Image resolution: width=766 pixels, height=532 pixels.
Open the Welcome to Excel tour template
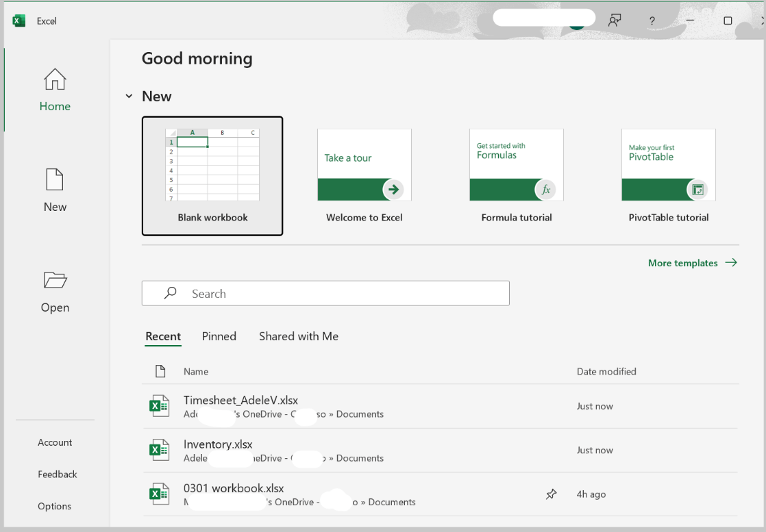[365, 176]
